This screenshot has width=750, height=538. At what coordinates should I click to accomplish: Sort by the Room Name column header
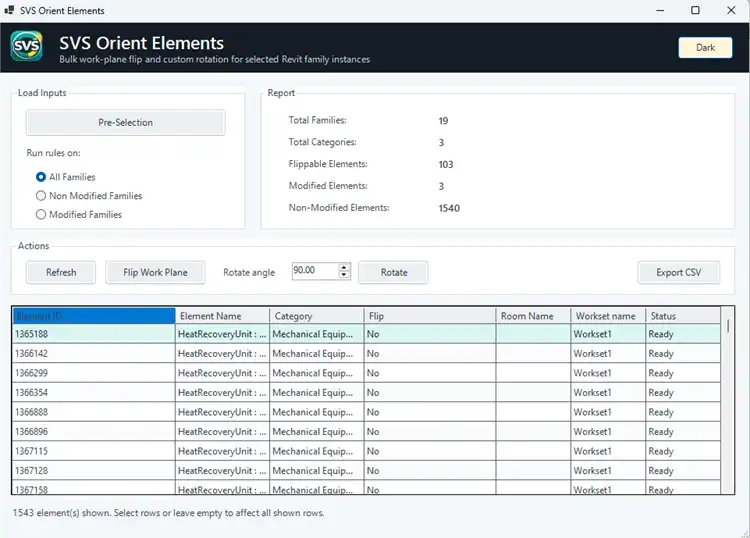tap(533, 316)
